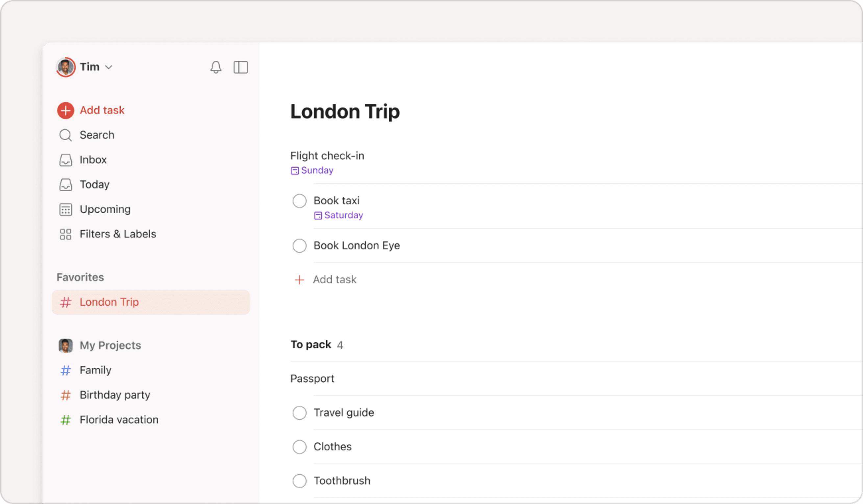
Task: Click Tim's profile avatar
Action: (x=66, y=67)
